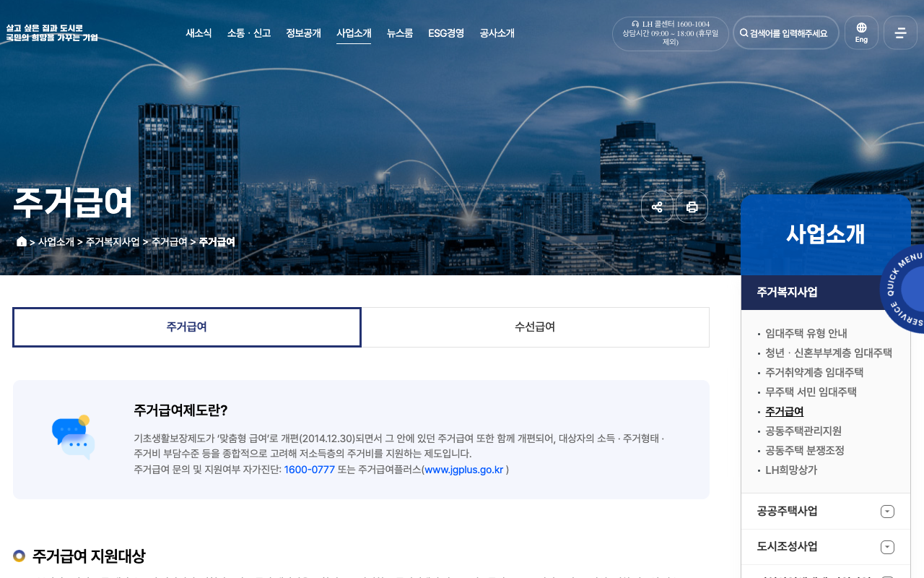This screenshot has height=578, width=924.
Task: Click the LH 콜센터 1600-1004 info box
Action: tap(671, 33)
